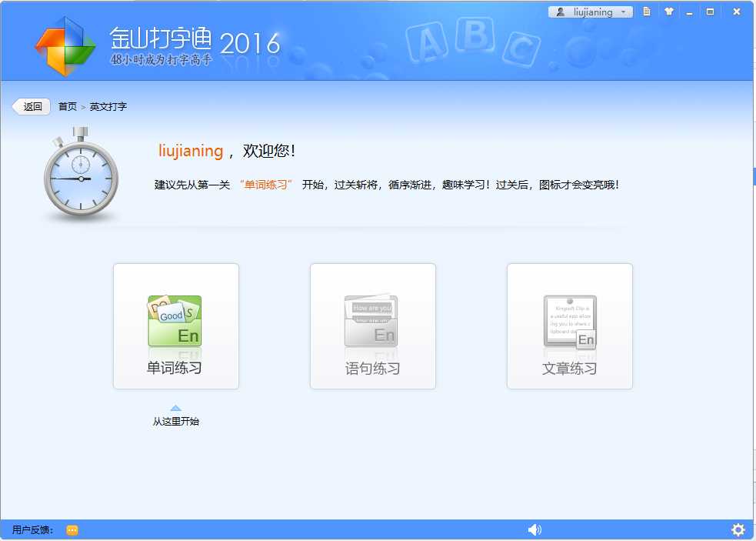Close the typing tutor window
This screenshot has height=541, width=756.
coord(736,12)
